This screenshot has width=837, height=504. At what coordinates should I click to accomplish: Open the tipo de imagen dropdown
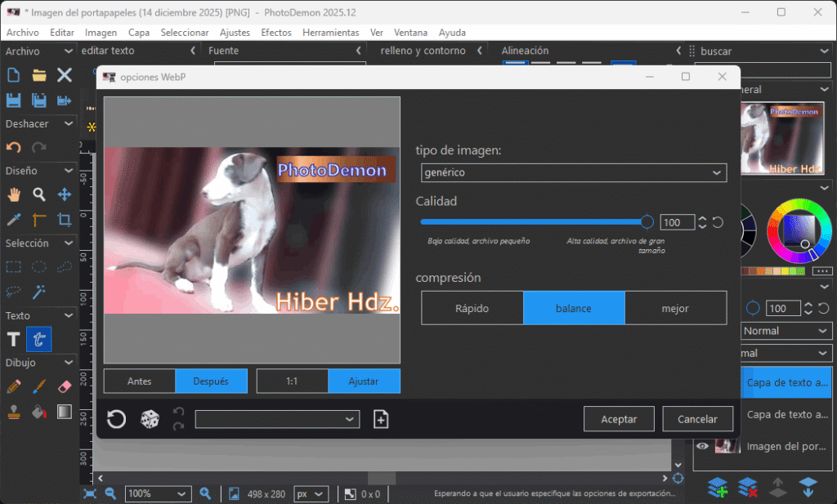coord(573,173)
